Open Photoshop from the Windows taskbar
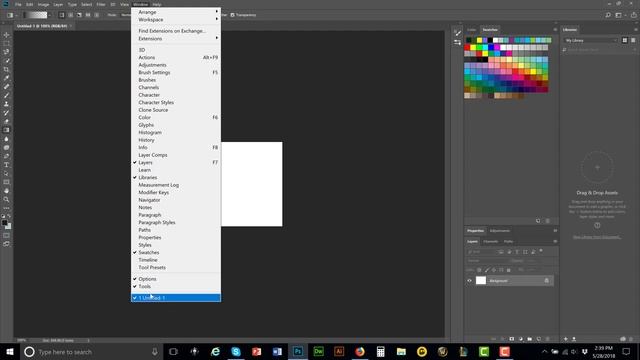 pyautogui.click(x=298, y=351)
